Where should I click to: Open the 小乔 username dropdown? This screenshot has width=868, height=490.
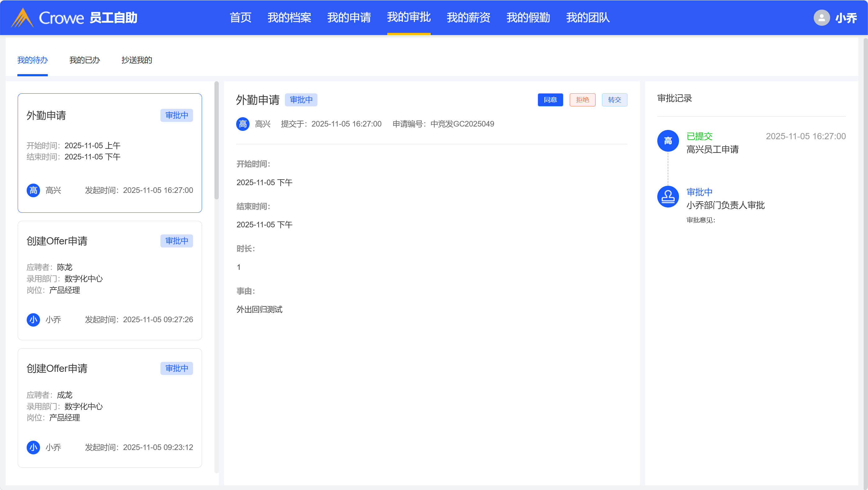[845, 17]
